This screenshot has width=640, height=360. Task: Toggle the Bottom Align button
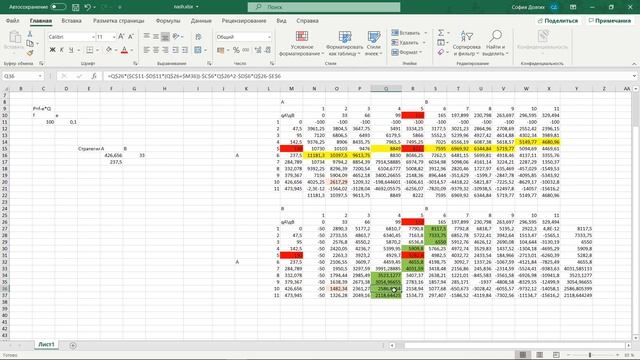click(x=165, y=37)
